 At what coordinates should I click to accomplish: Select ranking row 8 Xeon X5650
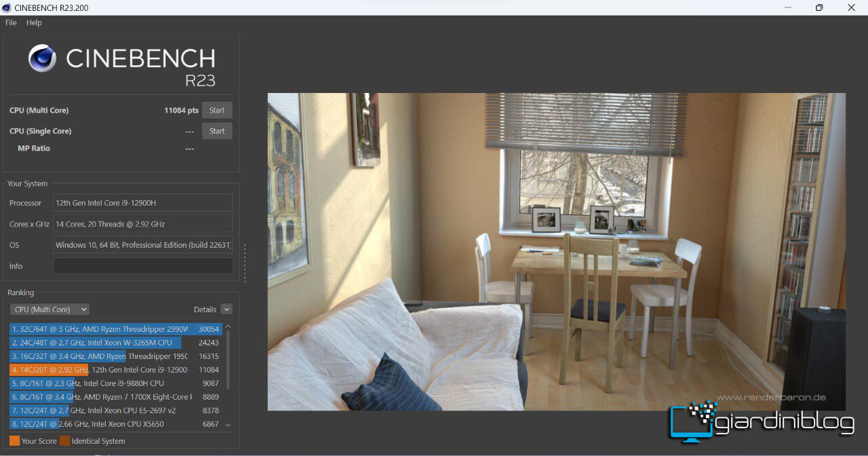click(x=116, y=424)
